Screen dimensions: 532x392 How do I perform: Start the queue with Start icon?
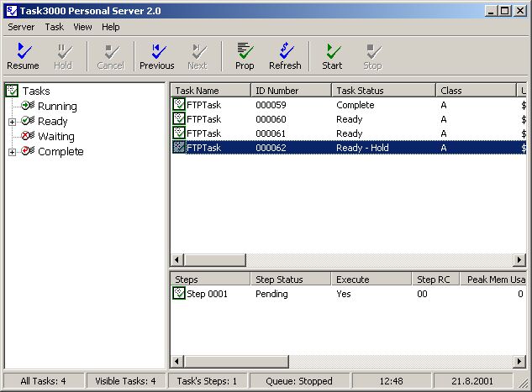(x=332, y=56)
